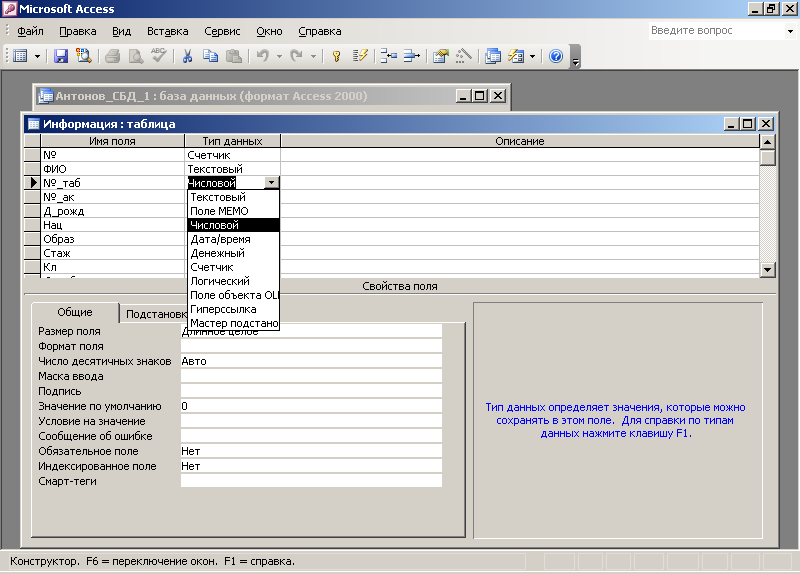Open the Файл menu
The height and width of the screenshot is (574, 800).
pyautogui.click(x=30, y=31)
